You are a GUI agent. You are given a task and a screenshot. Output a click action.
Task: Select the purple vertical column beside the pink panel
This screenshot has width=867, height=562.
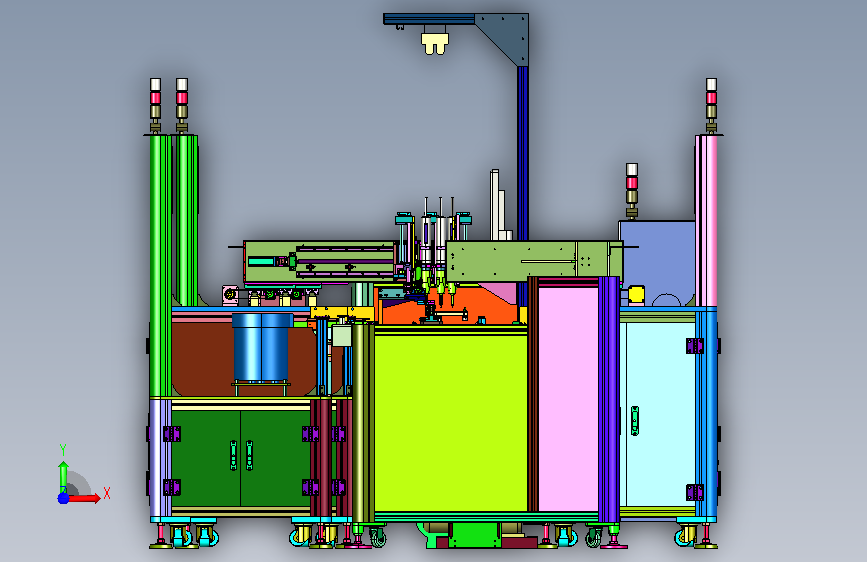(609, 399)
